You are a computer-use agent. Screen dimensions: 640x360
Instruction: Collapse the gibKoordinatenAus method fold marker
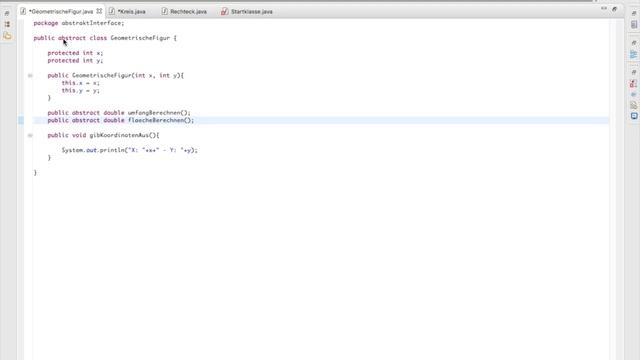pos(30,136)
